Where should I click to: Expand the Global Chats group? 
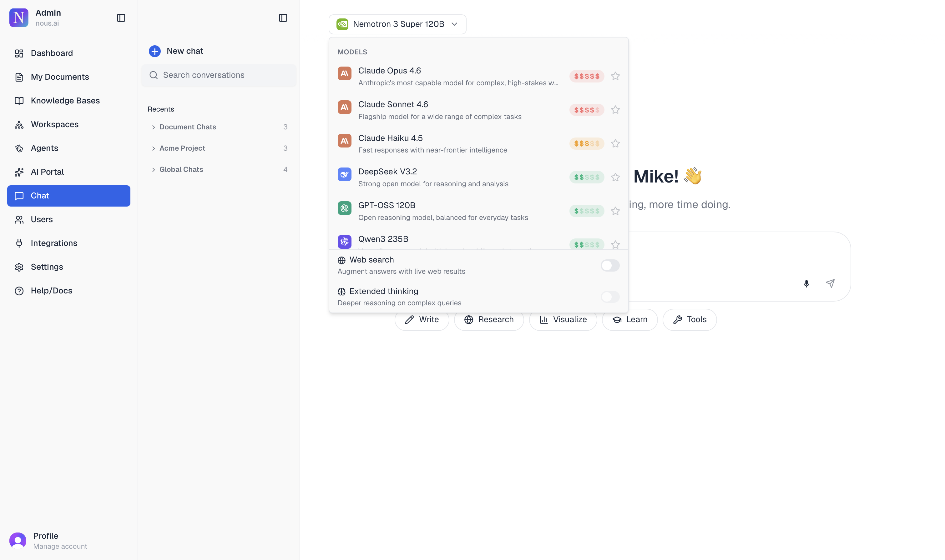pyautogui.click(x=219, y=169)
